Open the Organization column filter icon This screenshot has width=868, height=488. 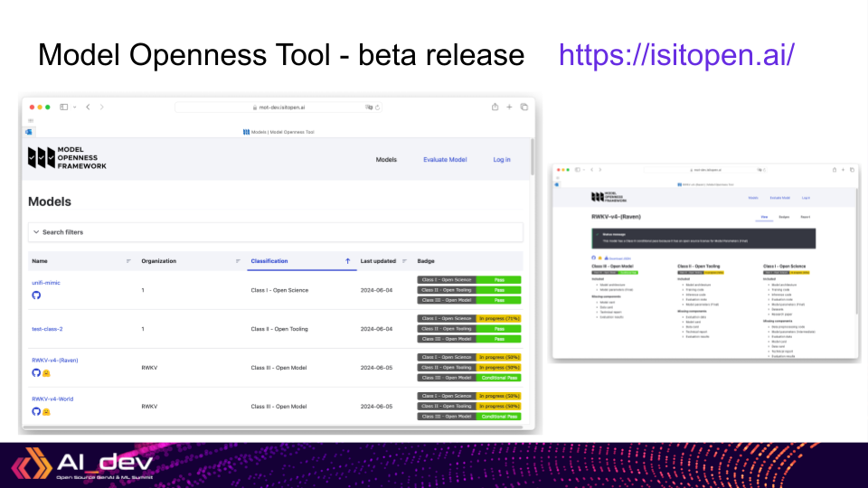click(x=239, y=261)
